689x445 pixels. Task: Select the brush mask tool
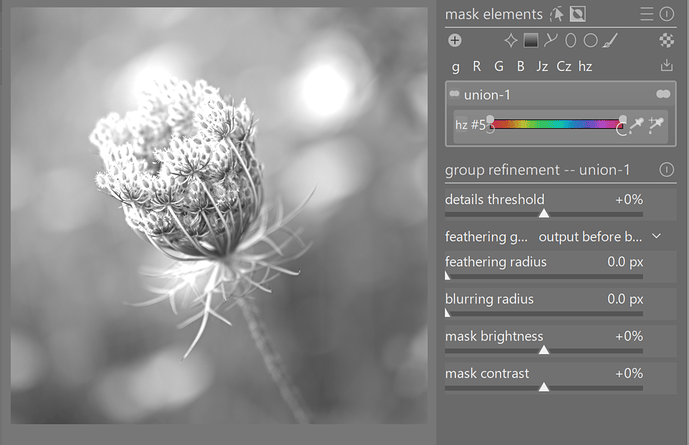[611, 40]
